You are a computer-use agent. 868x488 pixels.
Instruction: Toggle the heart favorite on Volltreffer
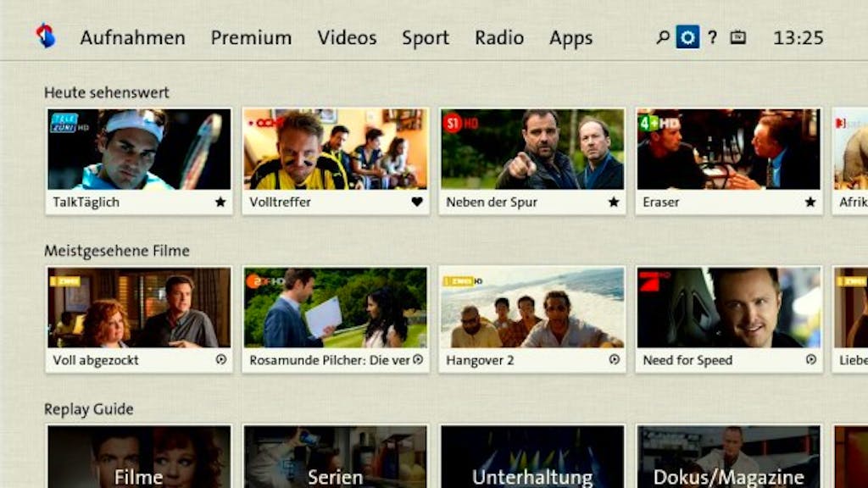click(415, 202)
